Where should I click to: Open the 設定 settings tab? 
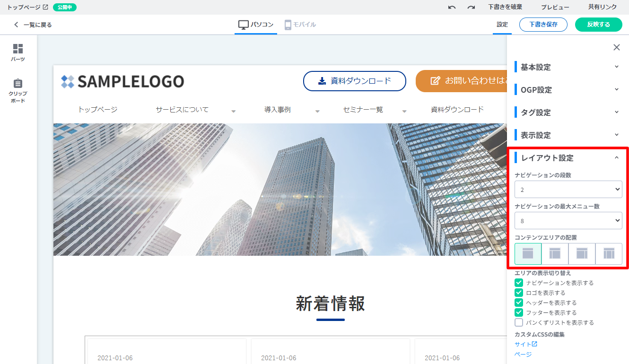tap(502, 25)
